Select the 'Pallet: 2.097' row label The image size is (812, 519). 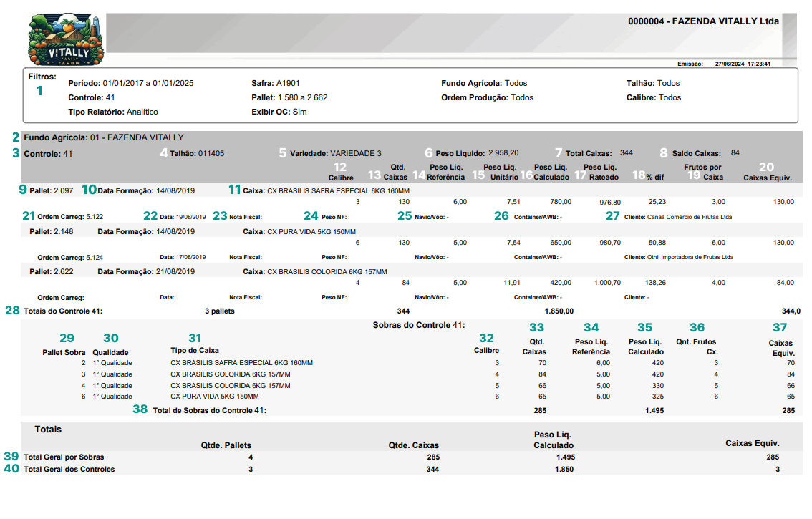point(52,190)
